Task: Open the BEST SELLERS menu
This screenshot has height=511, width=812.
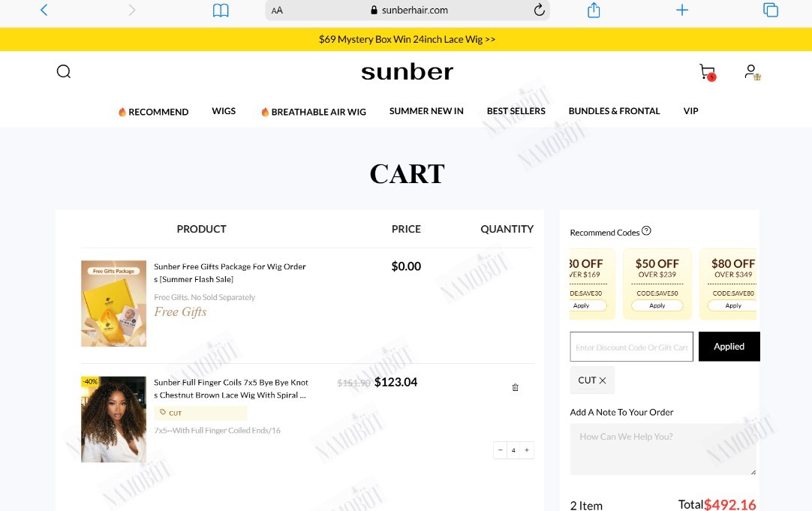Action: click(x=516, y=111)
